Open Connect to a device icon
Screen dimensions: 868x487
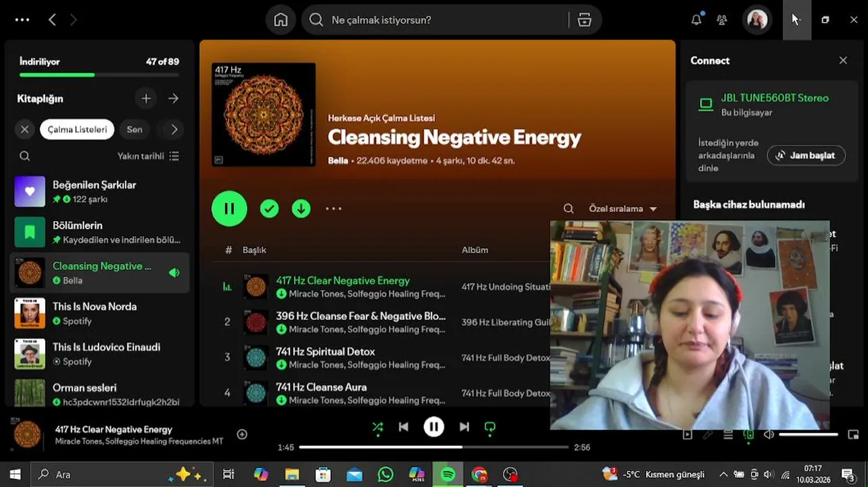tap(748, 435)
